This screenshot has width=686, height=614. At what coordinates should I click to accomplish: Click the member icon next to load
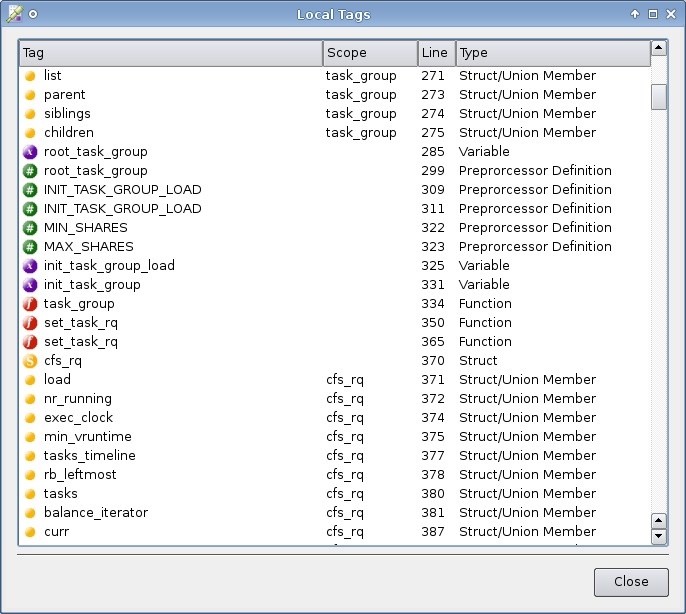(x=30, y=380)
